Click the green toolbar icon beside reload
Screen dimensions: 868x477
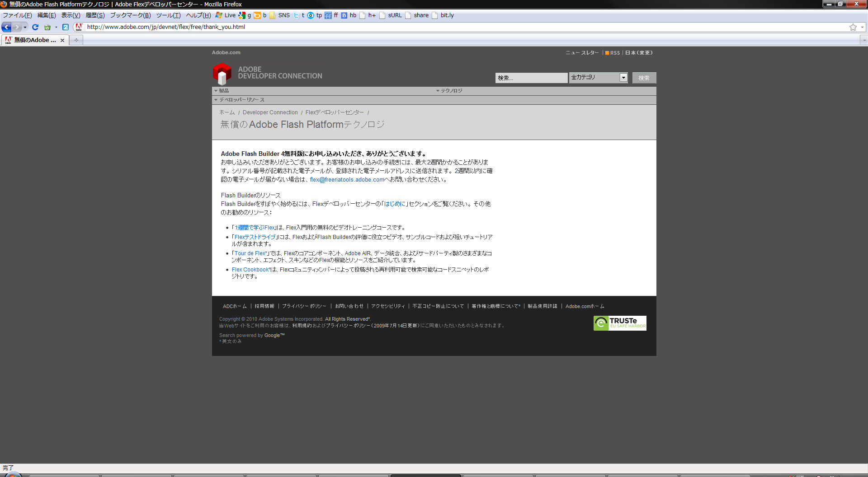[47, 27]
